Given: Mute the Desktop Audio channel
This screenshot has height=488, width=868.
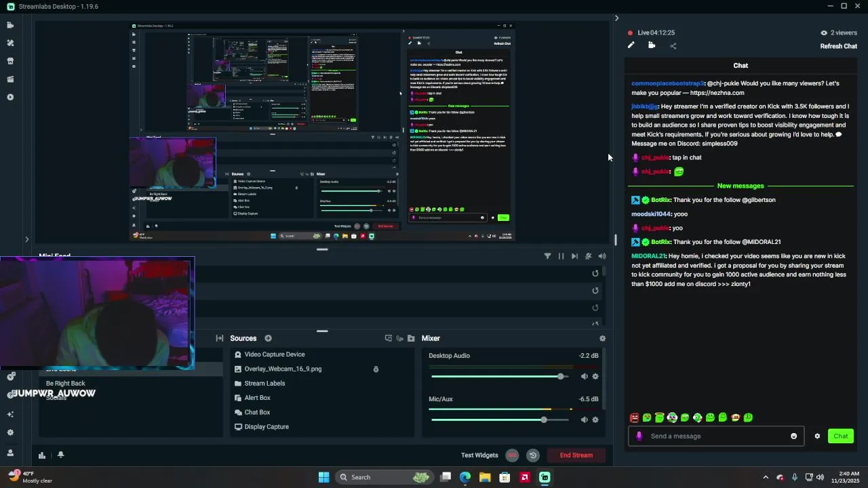Looking at the screenshot, I should click(x=584, y=376).
